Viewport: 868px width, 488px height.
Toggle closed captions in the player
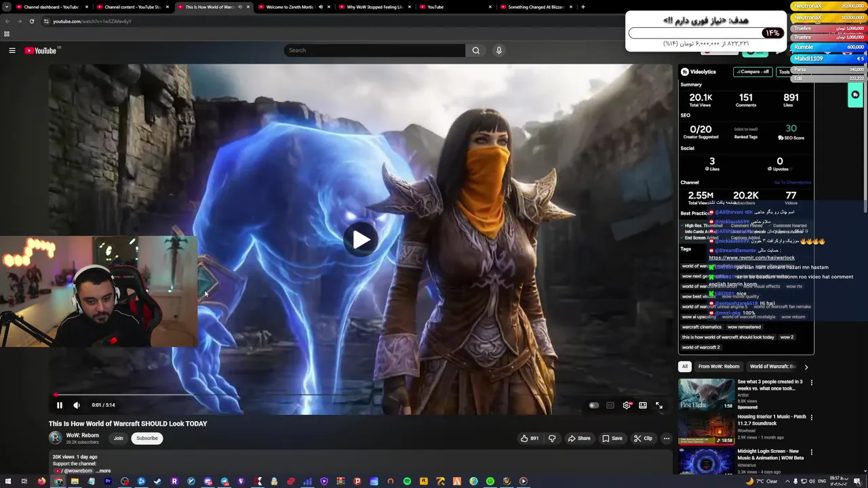coord(610,405)
